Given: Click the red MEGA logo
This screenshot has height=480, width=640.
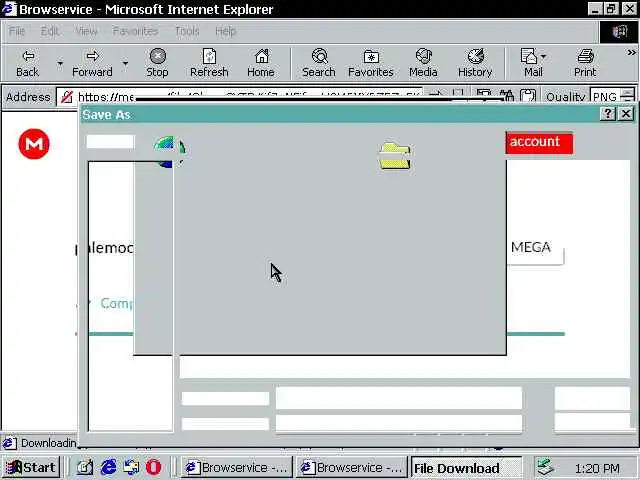Looking at the screenshot, I should (34, 144).
